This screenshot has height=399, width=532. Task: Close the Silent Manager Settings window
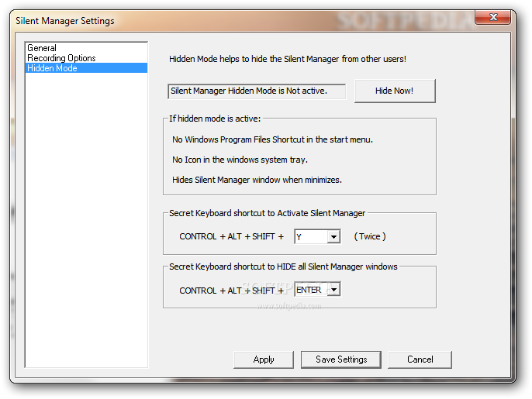click(x=493, y=17)
